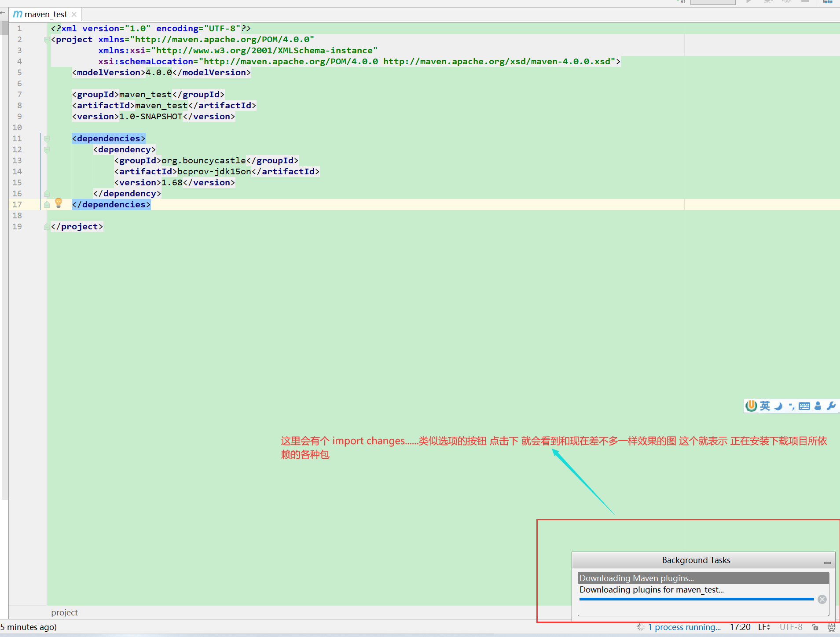Toggle IME English/Chinese language mode

click(x=765, y=406)
